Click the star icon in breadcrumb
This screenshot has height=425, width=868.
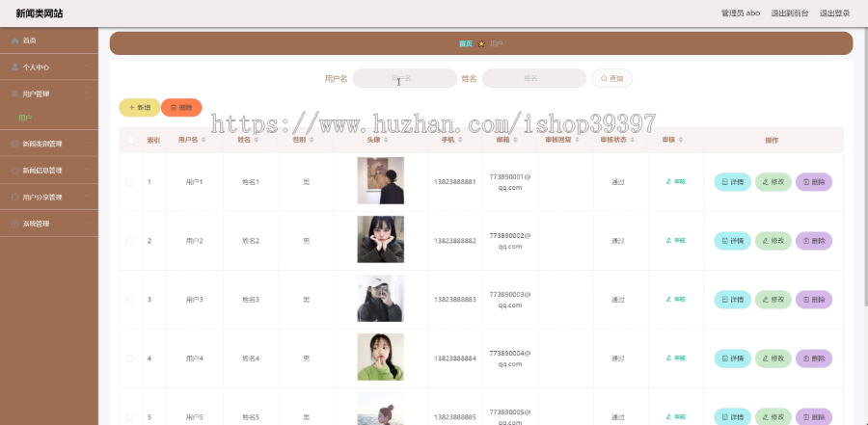coord(481,43)
